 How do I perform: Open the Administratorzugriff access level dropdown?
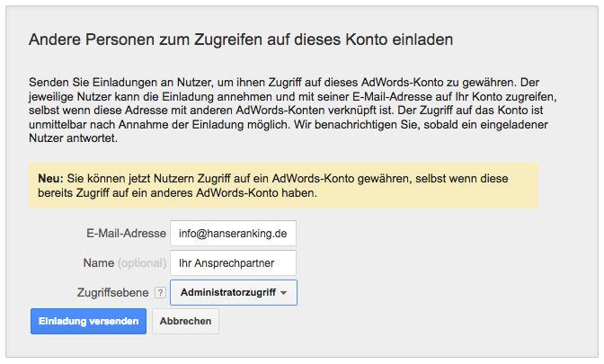point(234,292)
